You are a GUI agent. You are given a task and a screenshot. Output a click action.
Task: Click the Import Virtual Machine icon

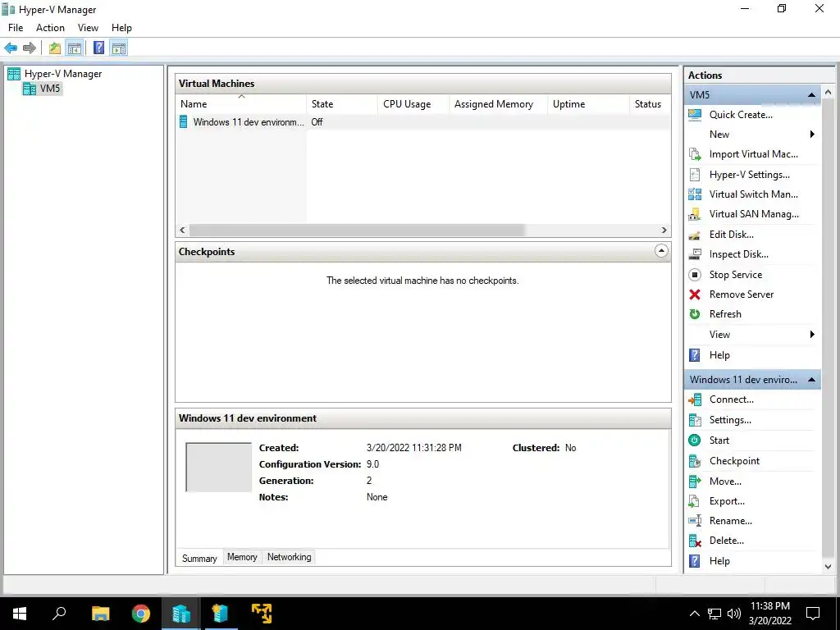tap(695, 154)
